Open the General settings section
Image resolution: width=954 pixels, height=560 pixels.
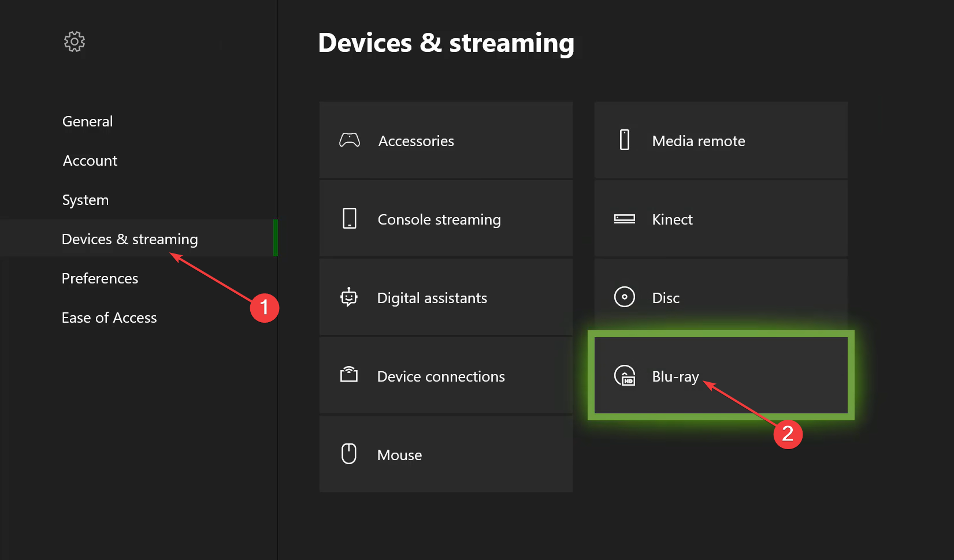(88, 121)
